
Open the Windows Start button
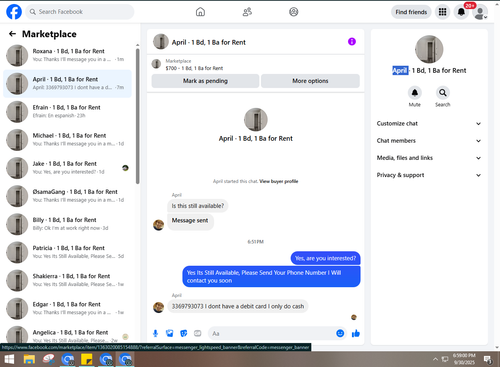(x=9, y=360)
